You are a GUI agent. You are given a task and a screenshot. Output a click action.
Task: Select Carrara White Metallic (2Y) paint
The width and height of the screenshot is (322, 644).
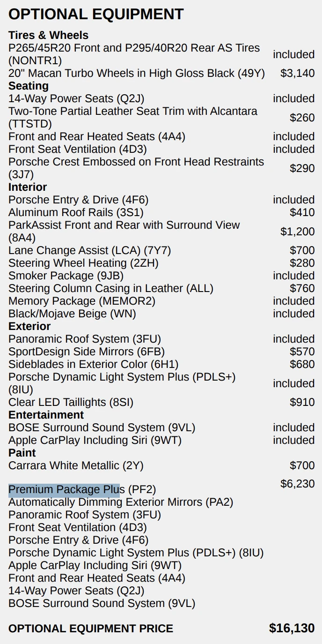pos(76,465)
